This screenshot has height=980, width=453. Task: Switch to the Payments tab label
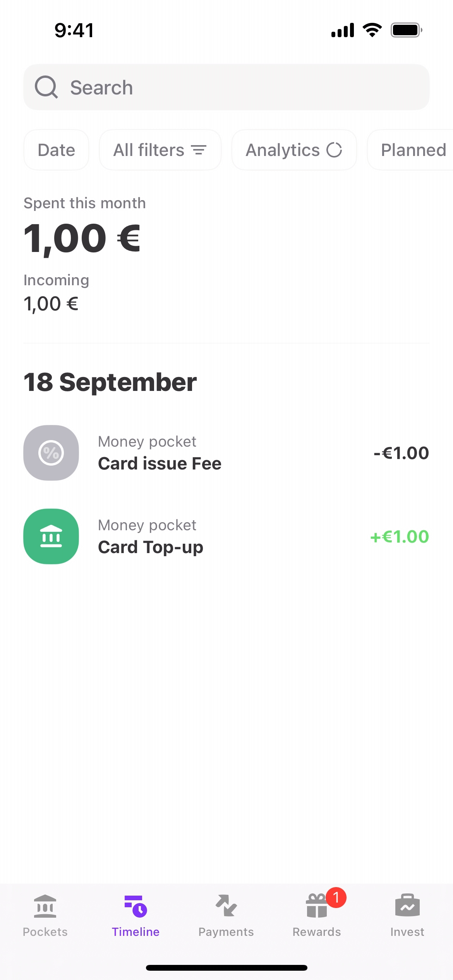click(x=226, y=932)
